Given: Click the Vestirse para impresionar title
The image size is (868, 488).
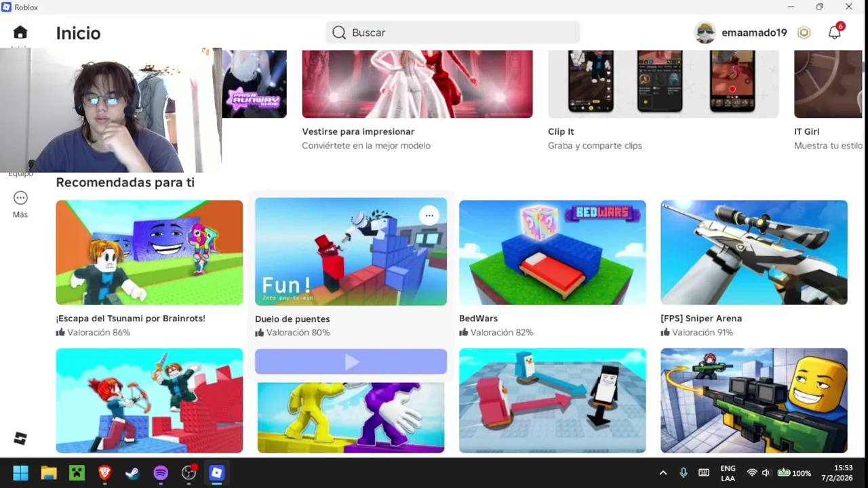Looking at the screenshot, I should click(x=358, y=131).
